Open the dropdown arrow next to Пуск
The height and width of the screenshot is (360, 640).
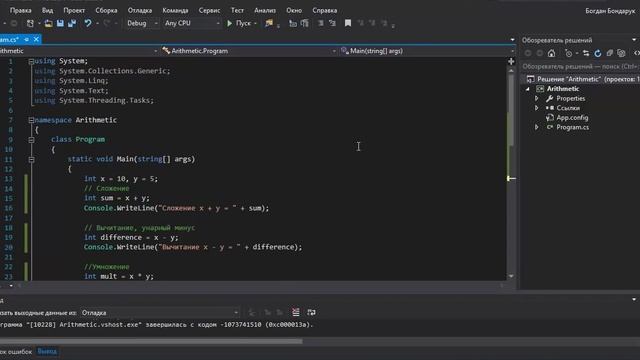click(x=255, y=24)
